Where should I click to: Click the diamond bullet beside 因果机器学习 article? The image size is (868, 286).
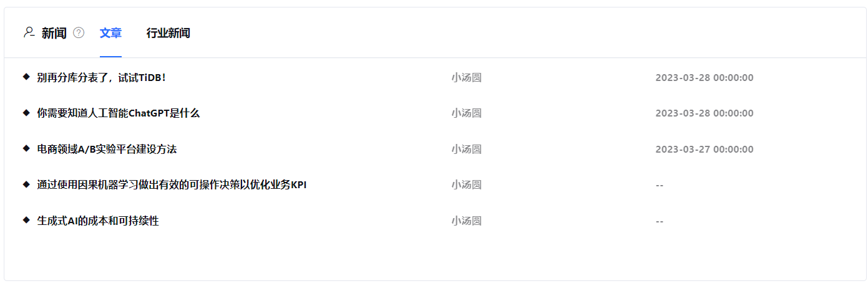[x=26, y=184]
